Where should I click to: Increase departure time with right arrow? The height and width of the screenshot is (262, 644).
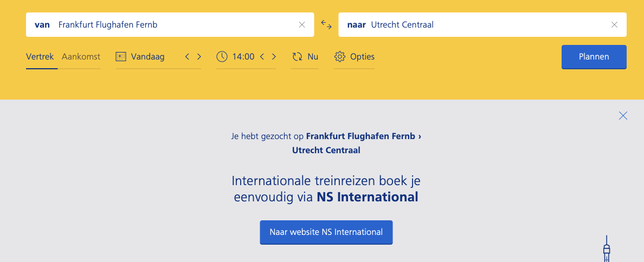(x=274, y=56)
